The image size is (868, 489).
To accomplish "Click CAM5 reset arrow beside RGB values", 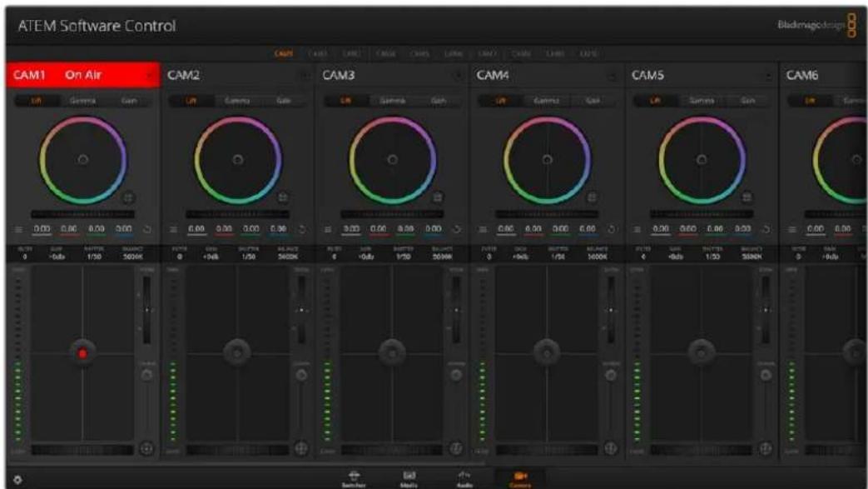I will [766, 229].
